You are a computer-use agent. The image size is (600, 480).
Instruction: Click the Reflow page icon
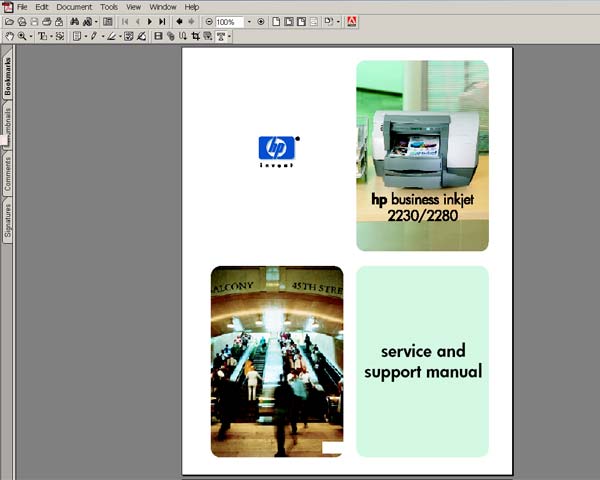314,22
